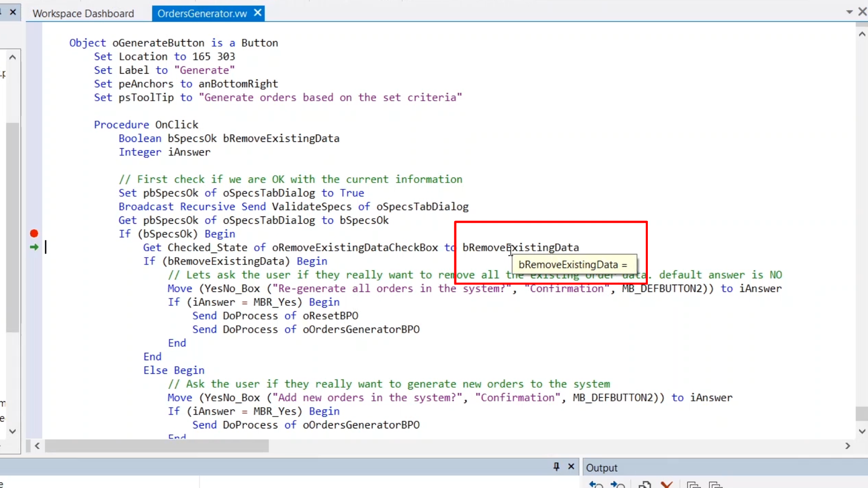Click the horizontal scrollbar right arrow
This screenshot has width=868, height=488.
[848, 446]
